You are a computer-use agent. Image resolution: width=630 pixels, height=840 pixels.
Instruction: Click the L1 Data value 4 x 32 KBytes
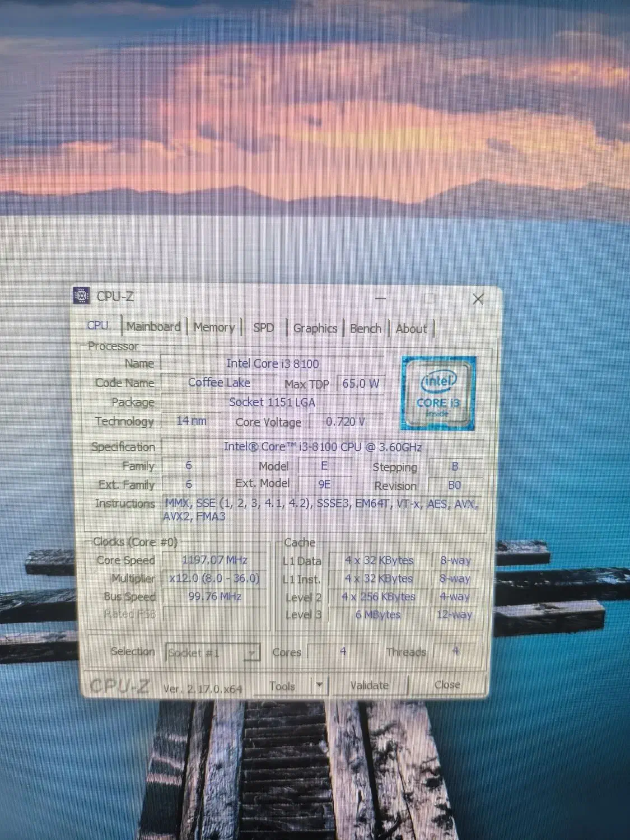click(x=379, y=561)
